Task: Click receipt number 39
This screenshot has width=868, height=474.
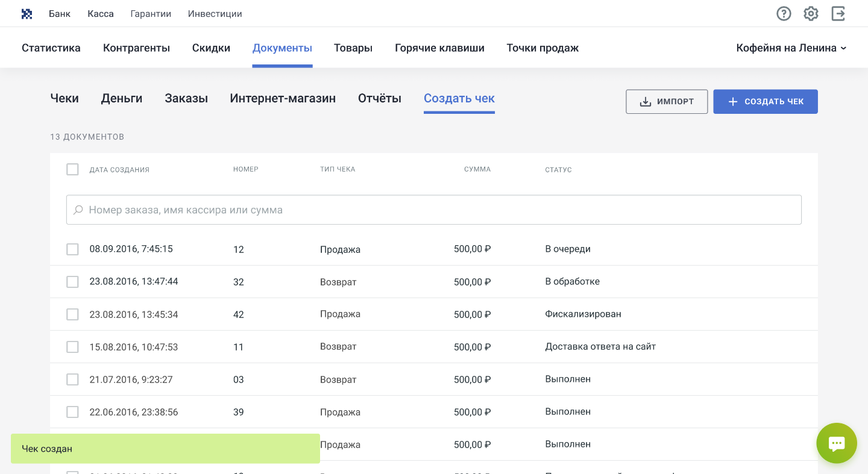Action: pos(239,412)
